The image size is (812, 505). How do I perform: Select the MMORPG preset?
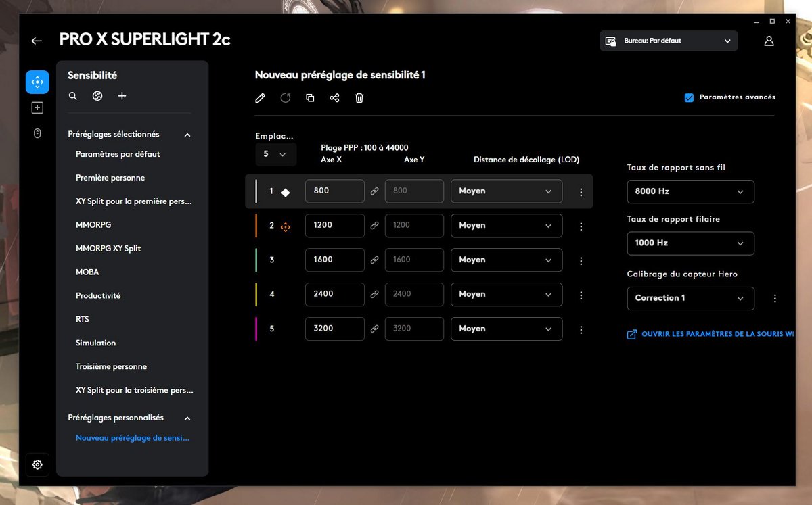pos(93,224)
